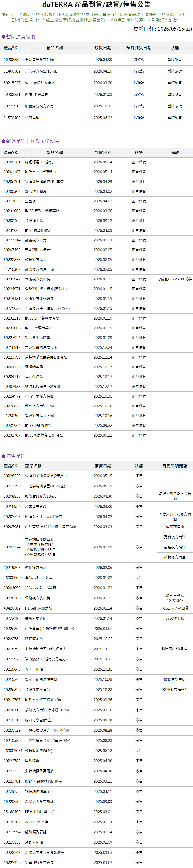Click the 備註 column header
The height and width of the screenshot is (868, 193).
[175, 153]
